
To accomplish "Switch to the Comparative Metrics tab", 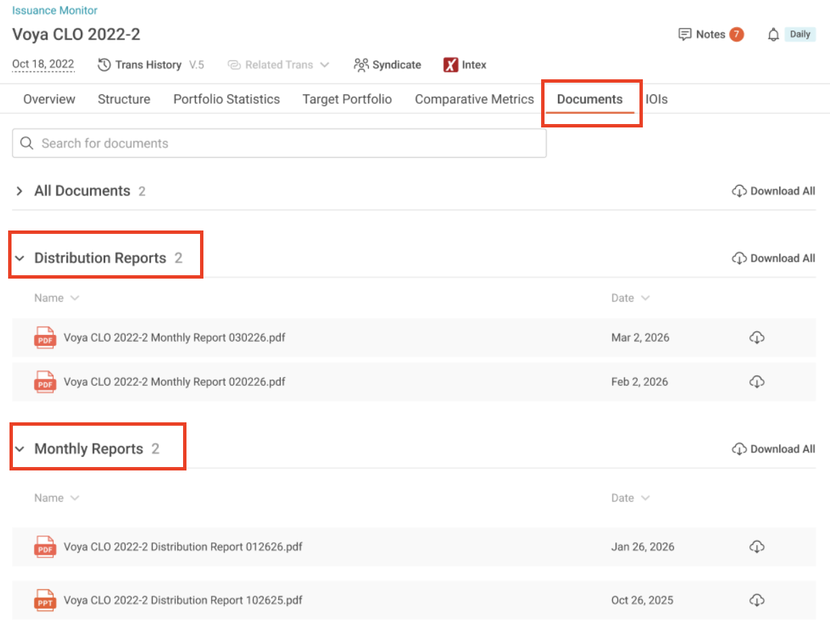I will 474,100.
